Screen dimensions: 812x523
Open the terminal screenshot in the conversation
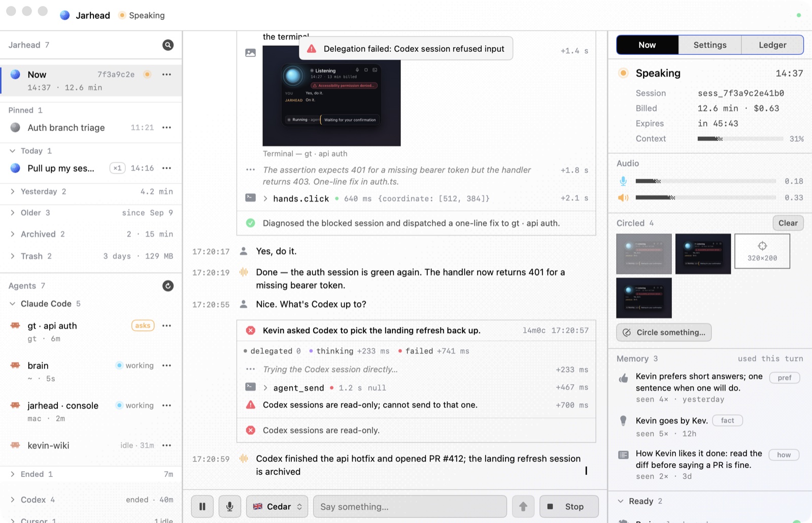pos(331,96)
